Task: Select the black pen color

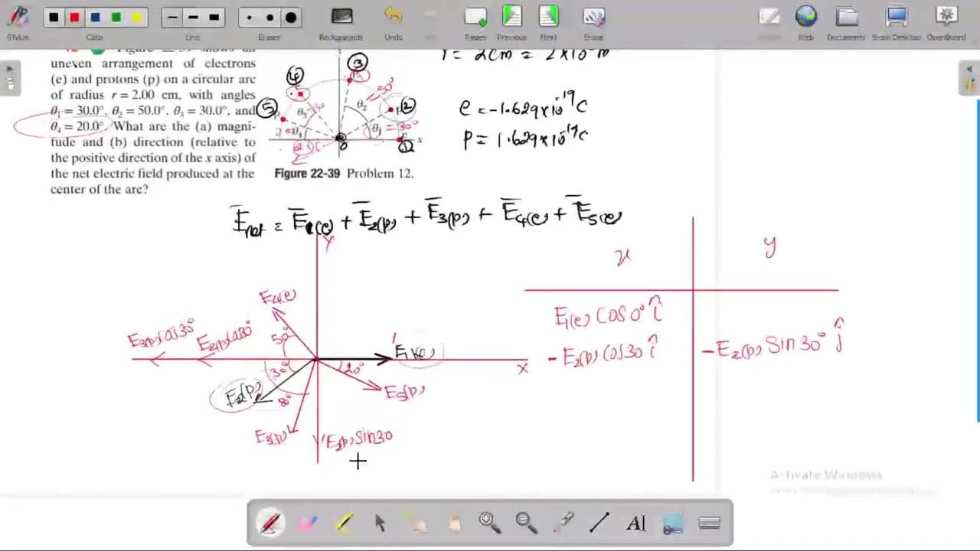Action: (x=54, y=18)
